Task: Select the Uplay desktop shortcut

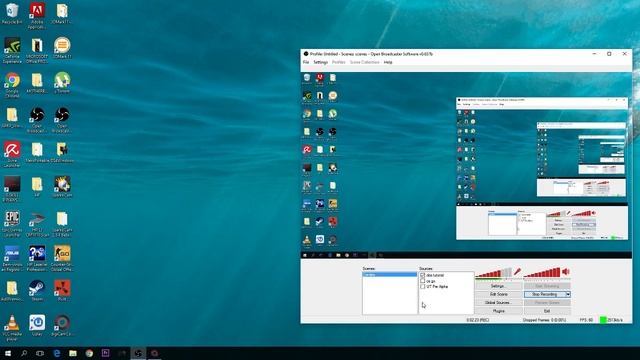Action: point(37,325)
